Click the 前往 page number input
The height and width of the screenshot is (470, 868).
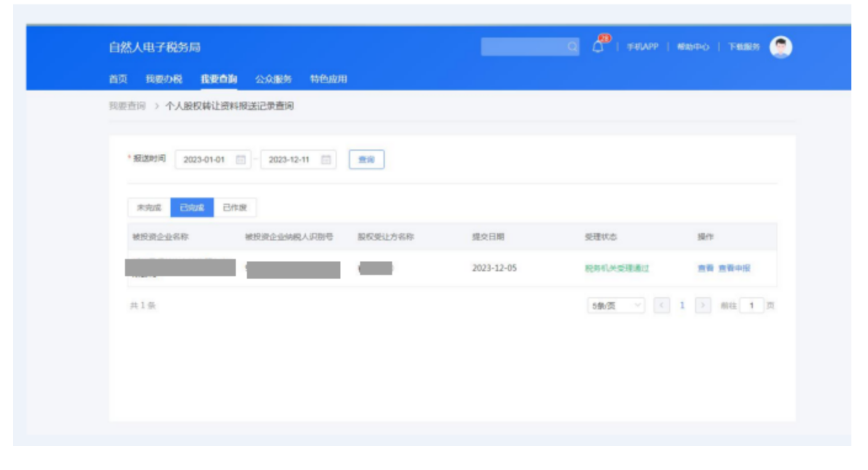752,305
